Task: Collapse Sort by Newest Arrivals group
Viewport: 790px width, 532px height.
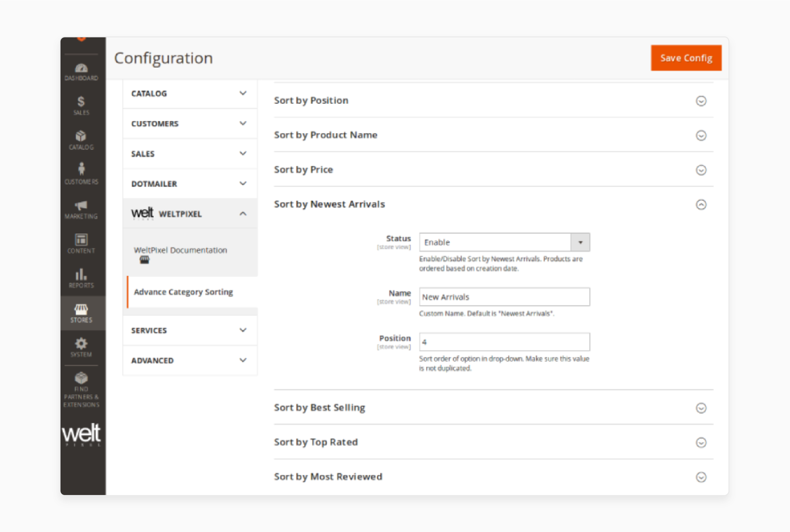Action: tap(493, 204)
